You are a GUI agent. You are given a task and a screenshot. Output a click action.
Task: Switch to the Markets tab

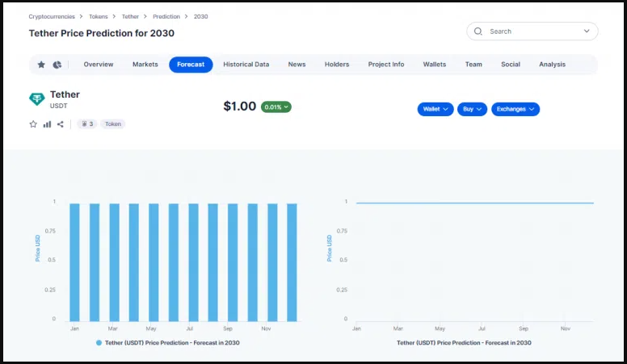coord(145,65)
